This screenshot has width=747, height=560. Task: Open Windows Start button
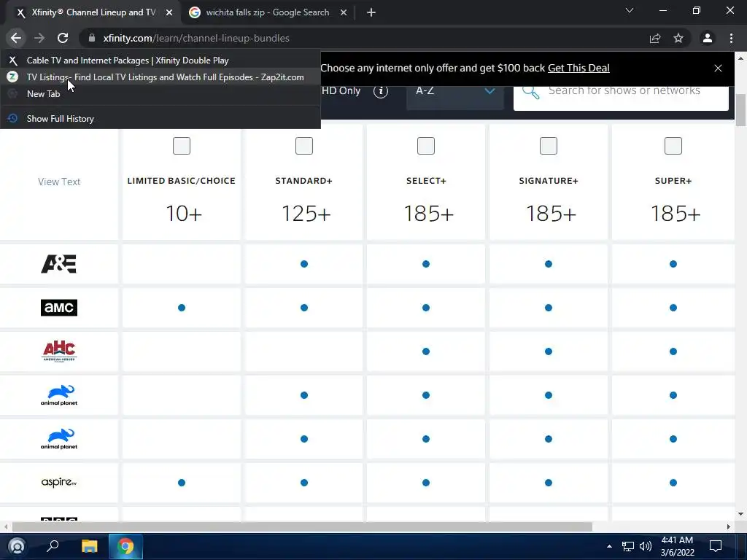click(17, 546)
